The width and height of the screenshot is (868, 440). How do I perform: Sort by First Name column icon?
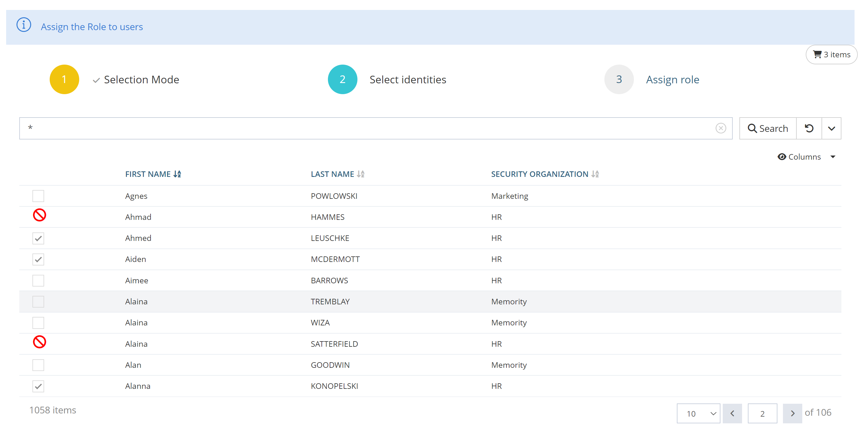point(177,174)
